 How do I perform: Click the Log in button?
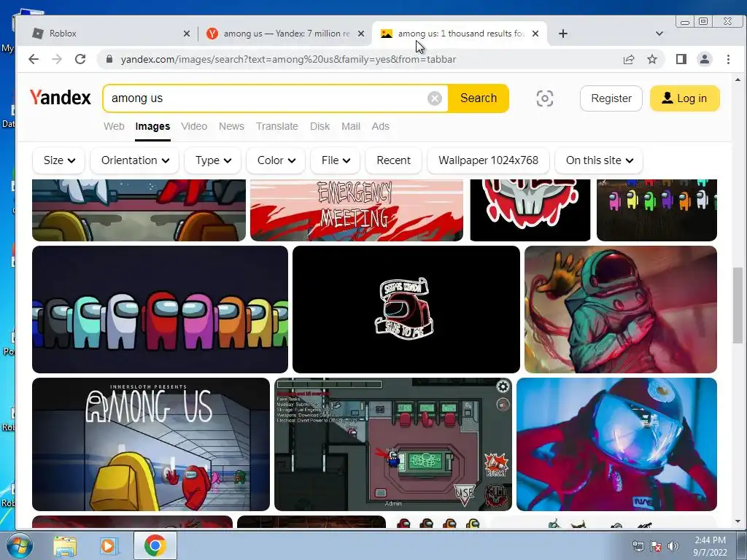click(684, 98)
